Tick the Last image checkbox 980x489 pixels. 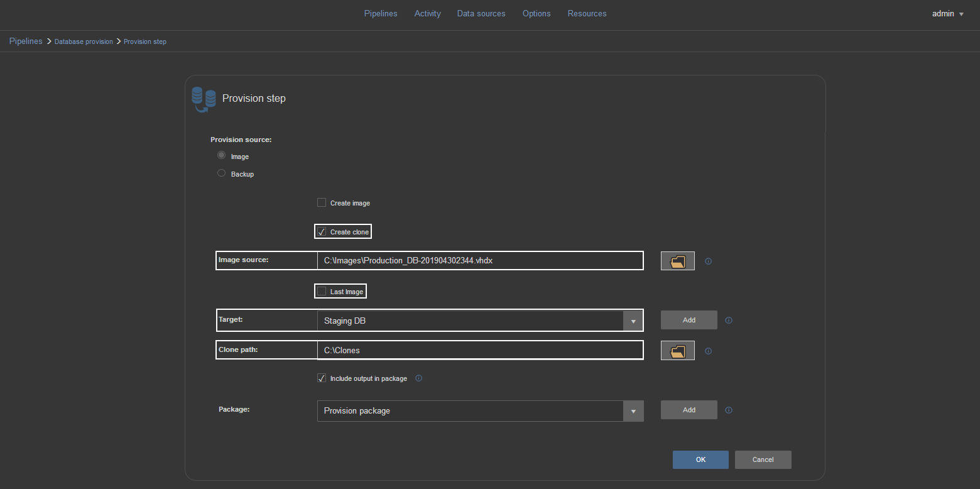point(322,292)
